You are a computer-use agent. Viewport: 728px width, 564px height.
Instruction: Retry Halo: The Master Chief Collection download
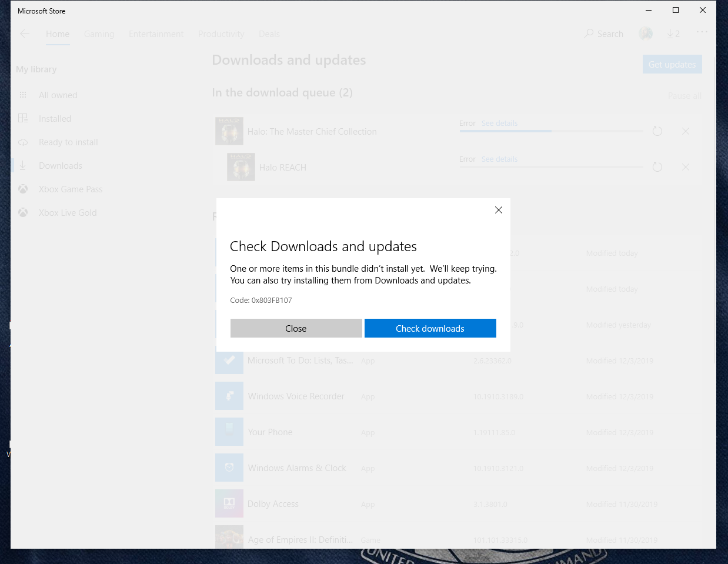pyautogui.click(x=657, y=131)
